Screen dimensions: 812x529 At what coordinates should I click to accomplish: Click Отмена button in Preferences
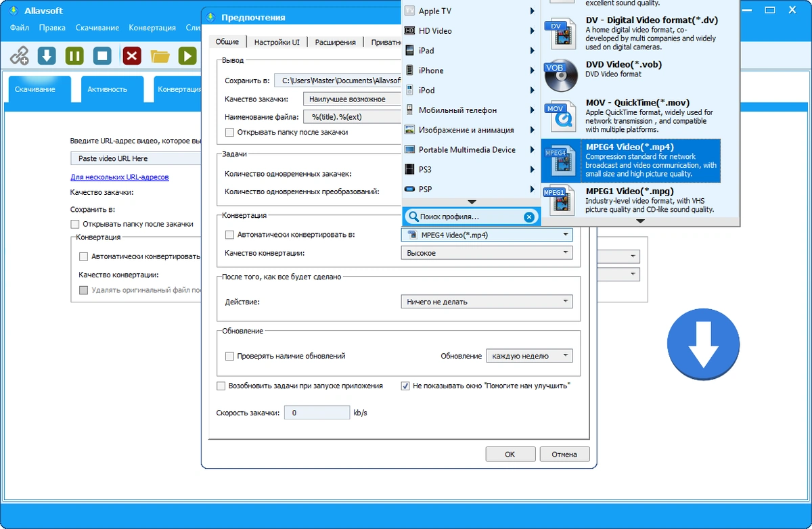(x=564, y=455)
